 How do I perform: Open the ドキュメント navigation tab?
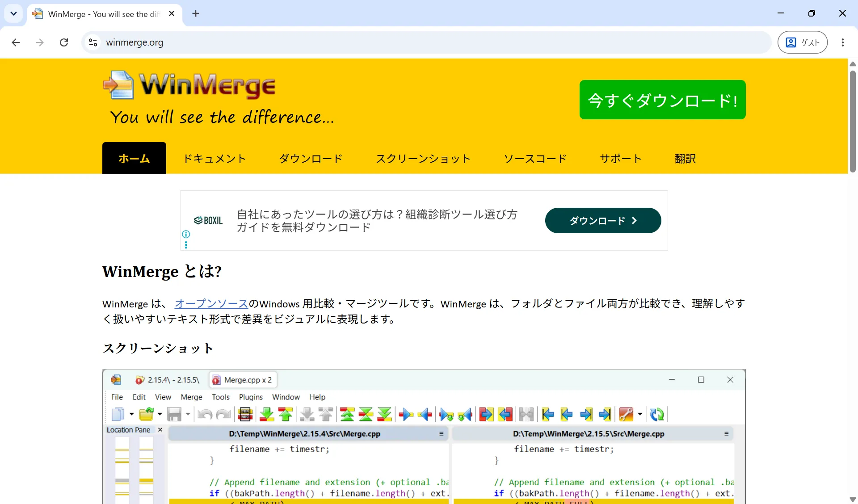coord(214,158)
